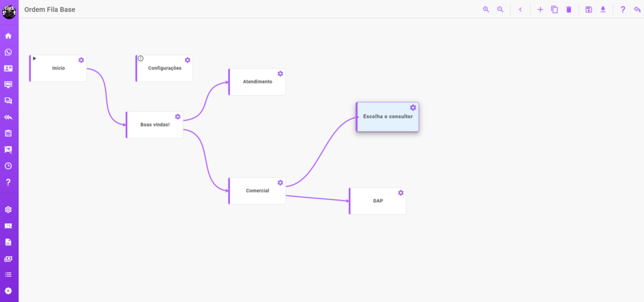Open the clock history item in the sidebar
This screenshot has width=644, height=302.
click(x=8, y=166)
